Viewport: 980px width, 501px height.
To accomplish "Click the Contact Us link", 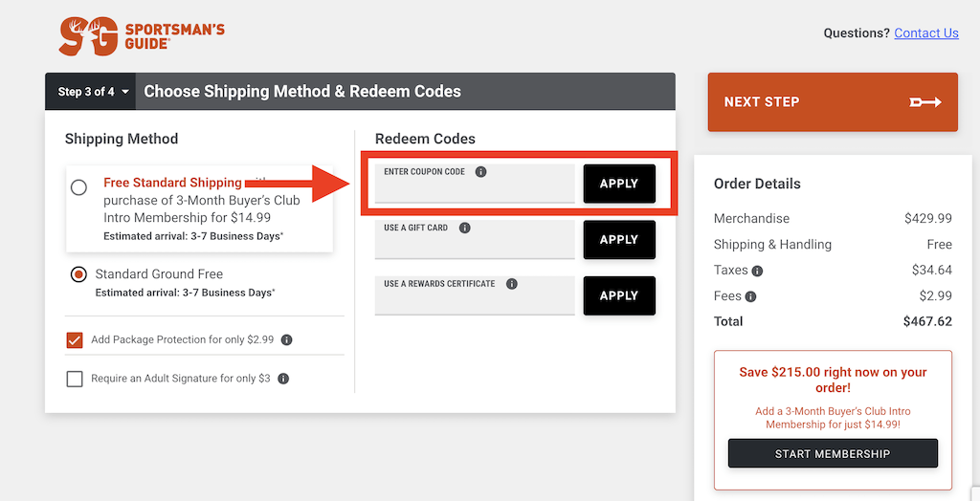I will 926,33.
